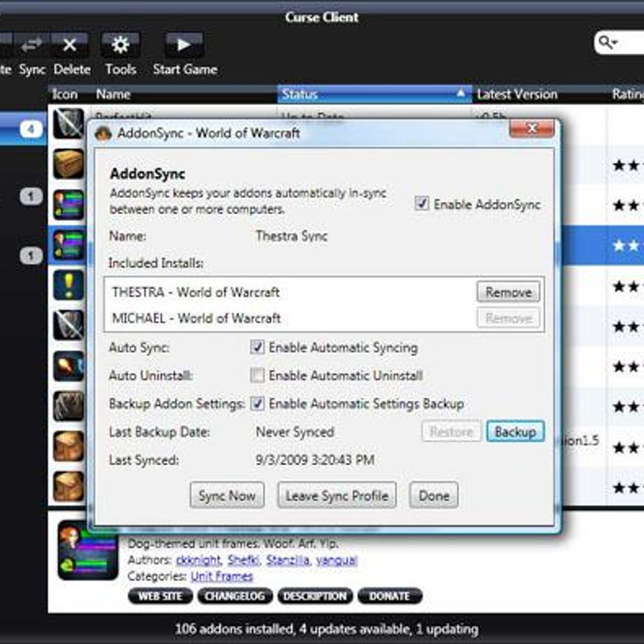This screenshot has height=644, width=644.
Task: Select the fireball addon icon
Action: point(68,366)
